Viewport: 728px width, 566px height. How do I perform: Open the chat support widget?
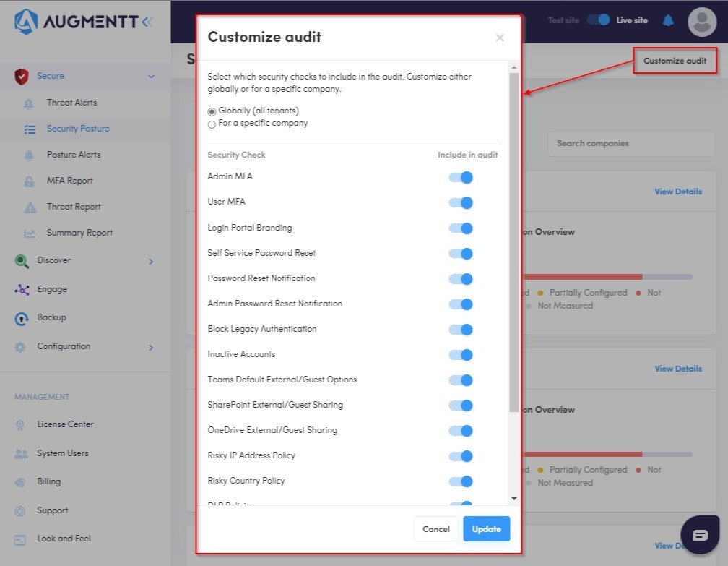click(700, 535)
